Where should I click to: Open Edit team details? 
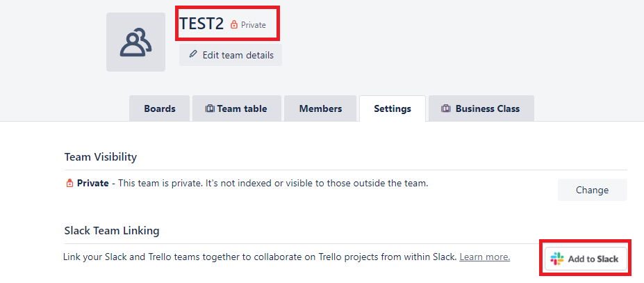pyautogui.click(x=231, y=55)
